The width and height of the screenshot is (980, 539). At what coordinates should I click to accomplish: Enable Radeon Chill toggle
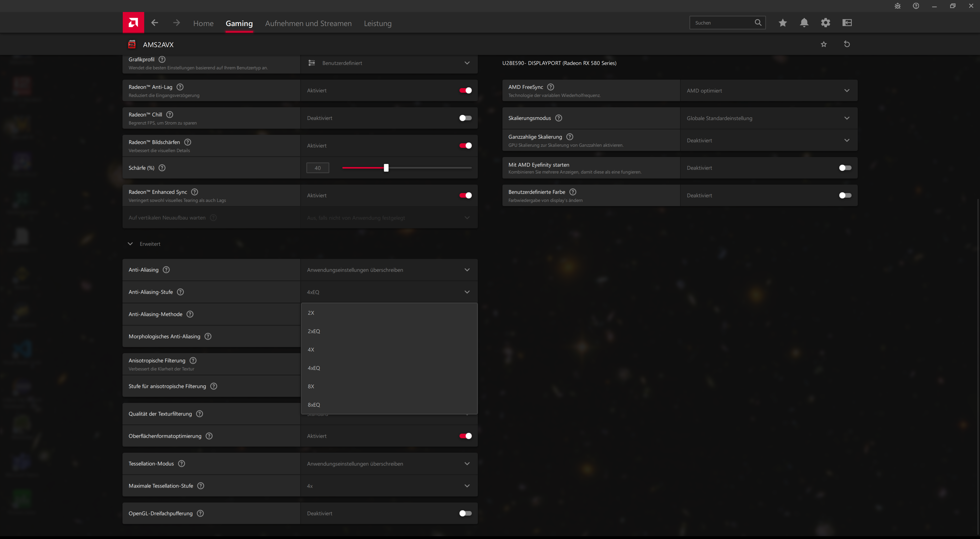tap(465, 118)
